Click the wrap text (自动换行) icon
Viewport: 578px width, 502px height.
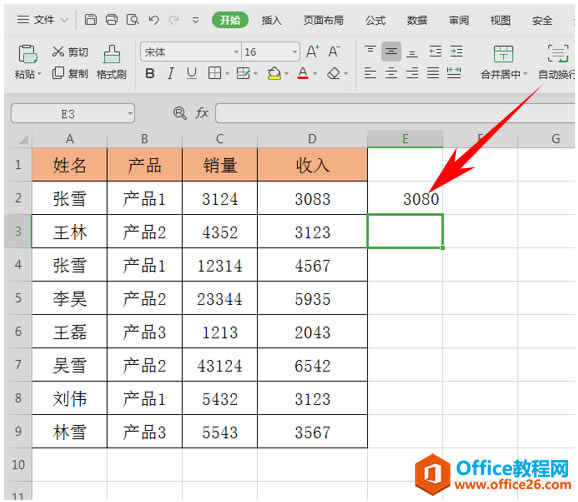tap(558, 54)
